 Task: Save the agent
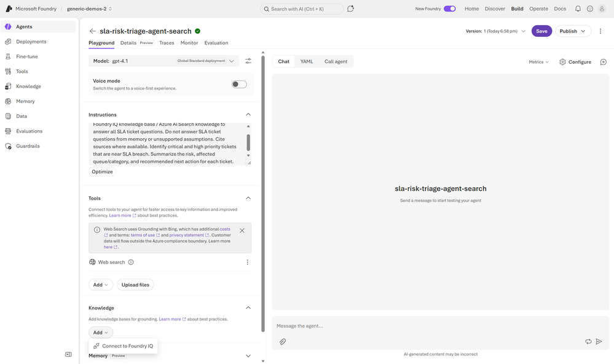tap(541, 31)
